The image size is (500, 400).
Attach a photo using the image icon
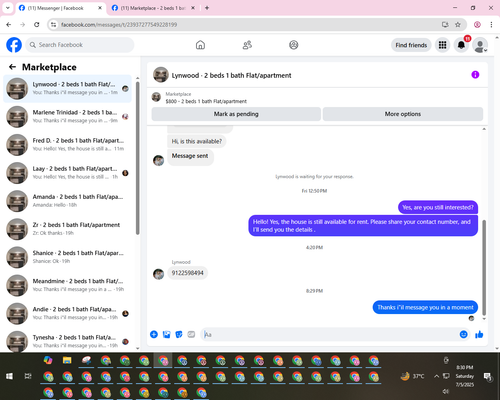click(166, 334)
